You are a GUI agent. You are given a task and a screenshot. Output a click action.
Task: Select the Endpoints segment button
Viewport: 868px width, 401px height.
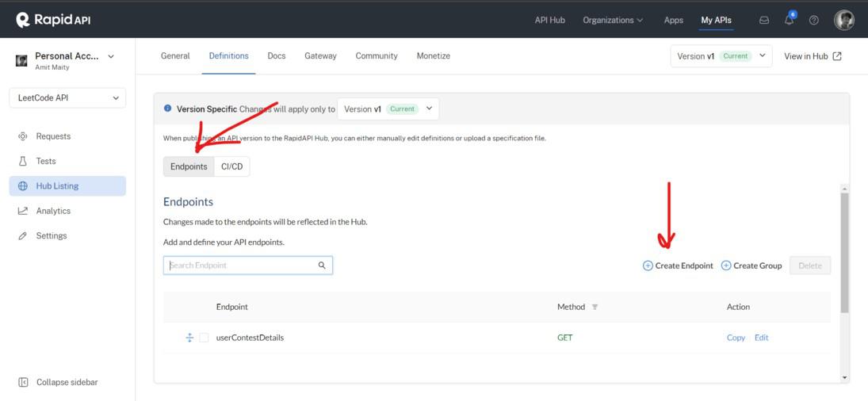pos(189,166)
